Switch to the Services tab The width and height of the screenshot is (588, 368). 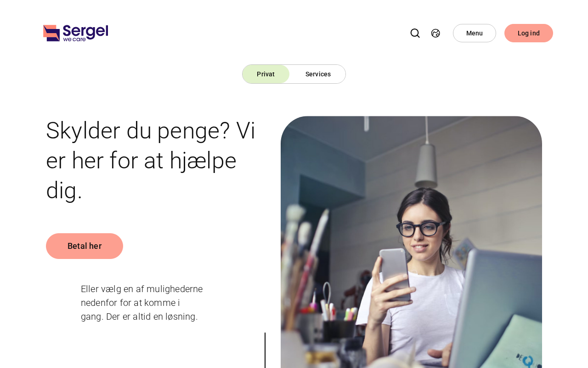318,74
